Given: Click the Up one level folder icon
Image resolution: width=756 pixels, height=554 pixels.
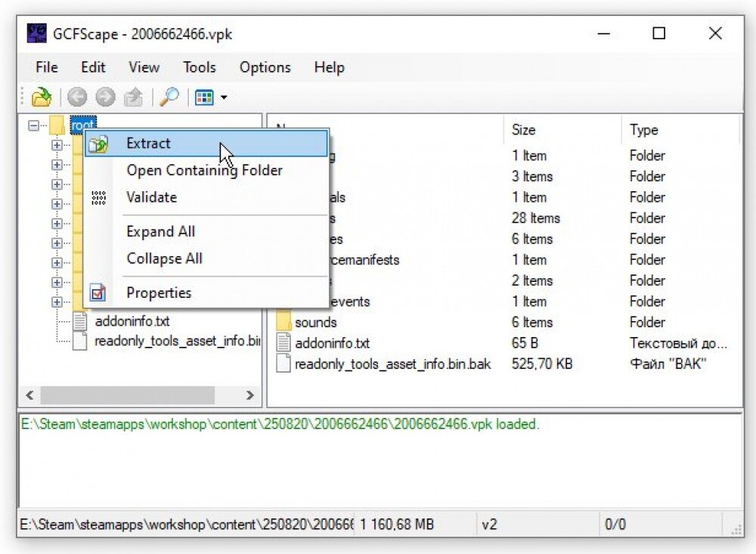Looking at the screenshot, I should [133, 97].
